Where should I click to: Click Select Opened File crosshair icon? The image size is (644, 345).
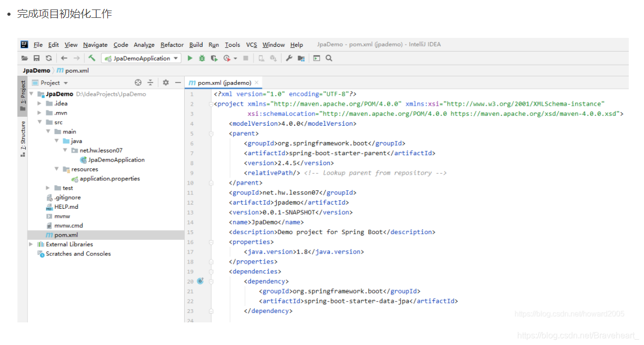click(138, 83)
